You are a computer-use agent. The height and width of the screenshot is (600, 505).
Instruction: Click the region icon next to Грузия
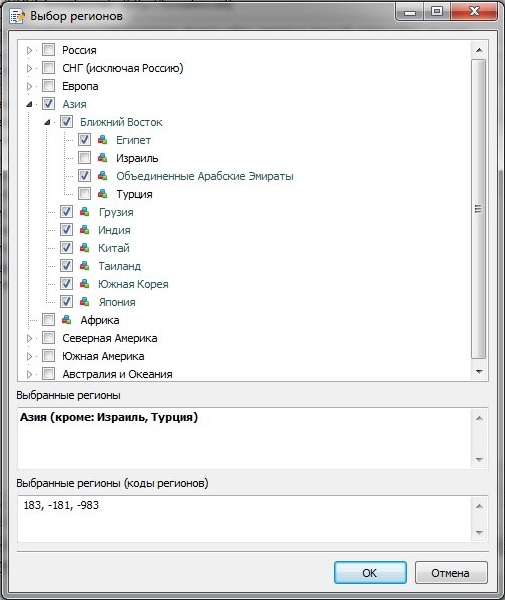click(84, 212)
